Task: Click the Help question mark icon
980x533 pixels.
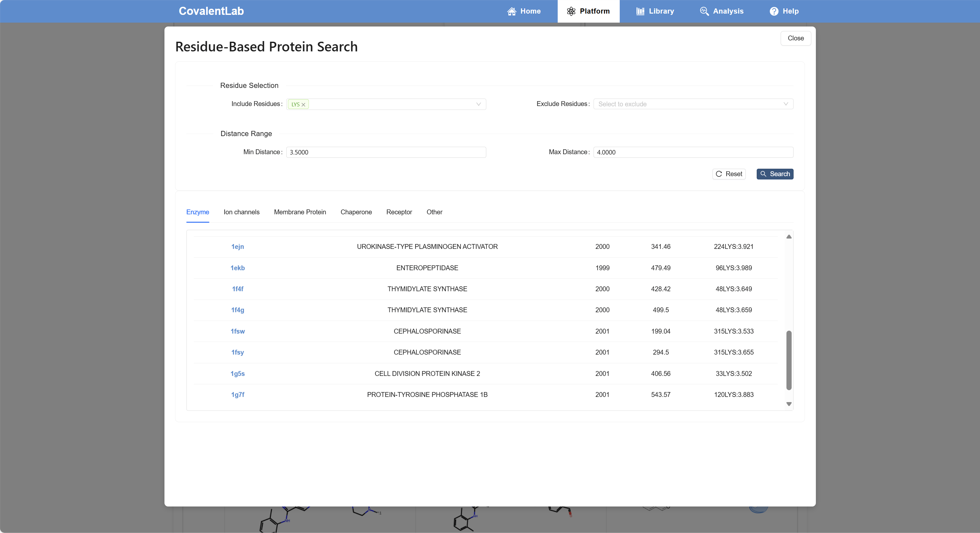Action: 774,11
